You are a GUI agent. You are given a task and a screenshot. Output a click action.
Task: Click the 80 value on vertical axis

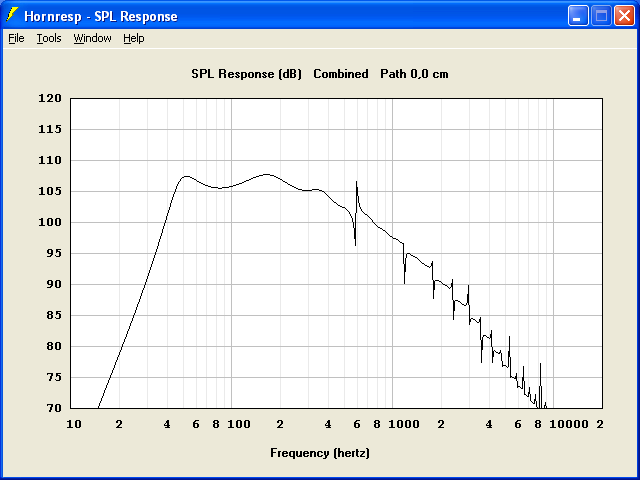53,346
